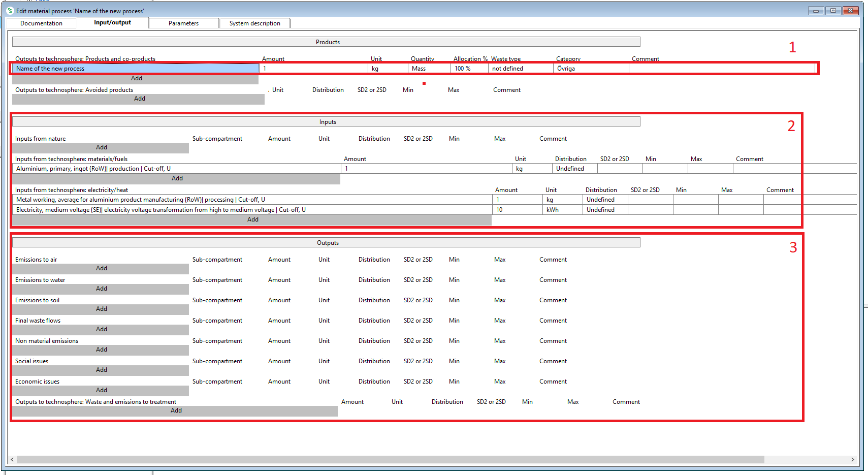The image size is (868, 475).
Task: Add an avoided product entry
Action: [x=139, y=99]
